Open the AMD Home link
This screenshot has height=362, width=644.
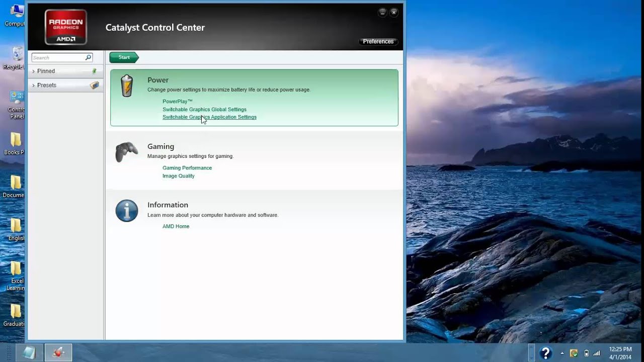[x=176, y=226]
